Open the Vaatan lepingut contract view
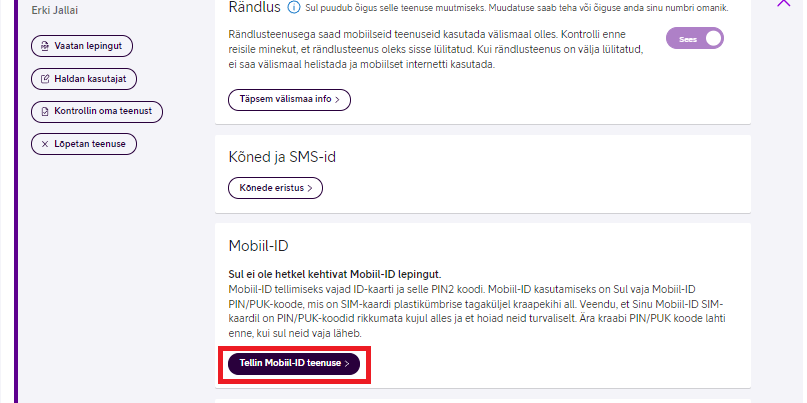 click(x=82, y=46)
